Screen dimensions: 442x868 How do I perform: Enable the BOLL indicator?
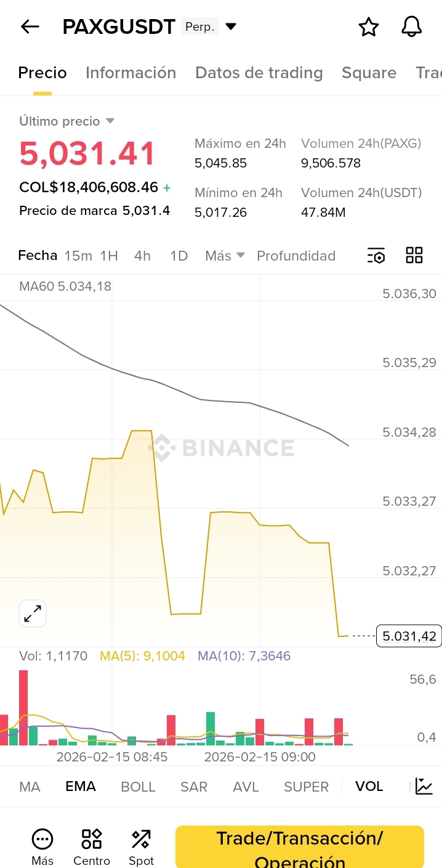coord(138,787)
